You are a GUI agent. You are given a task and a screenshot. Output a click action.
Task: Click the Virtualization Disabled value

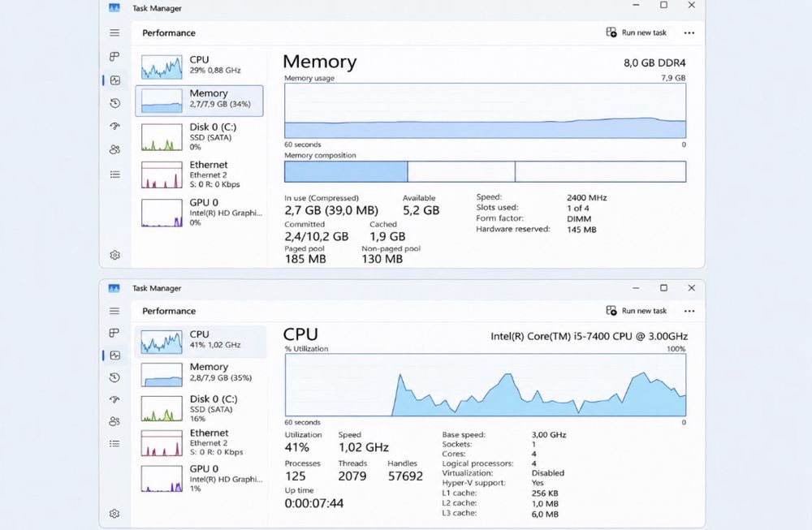[x=548, y=473]
